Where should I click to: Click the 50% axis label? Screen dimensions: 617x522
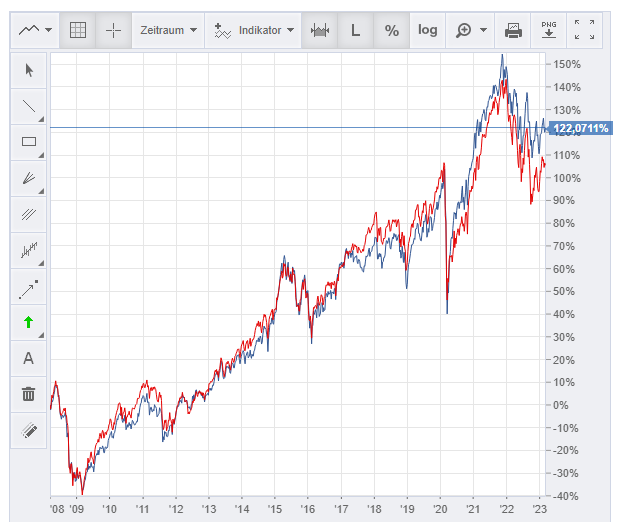(564, 291)
